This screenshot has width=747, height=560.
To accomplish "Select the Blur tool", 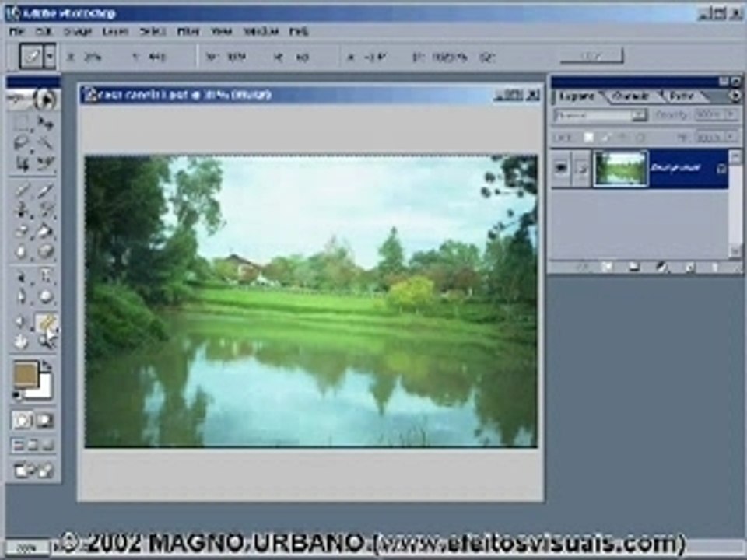I will coord(21,251).
